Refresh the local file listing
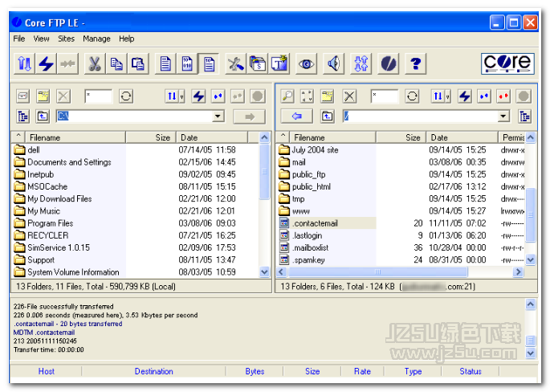This screenshot has width=550, height=392. tap(126, 96)
